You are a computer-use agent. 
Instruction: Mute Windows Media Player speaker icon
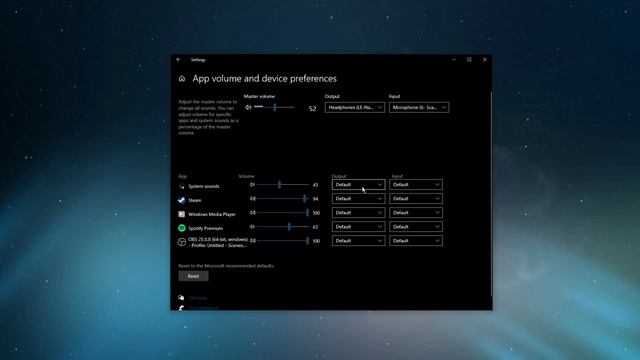coord(253,213)
